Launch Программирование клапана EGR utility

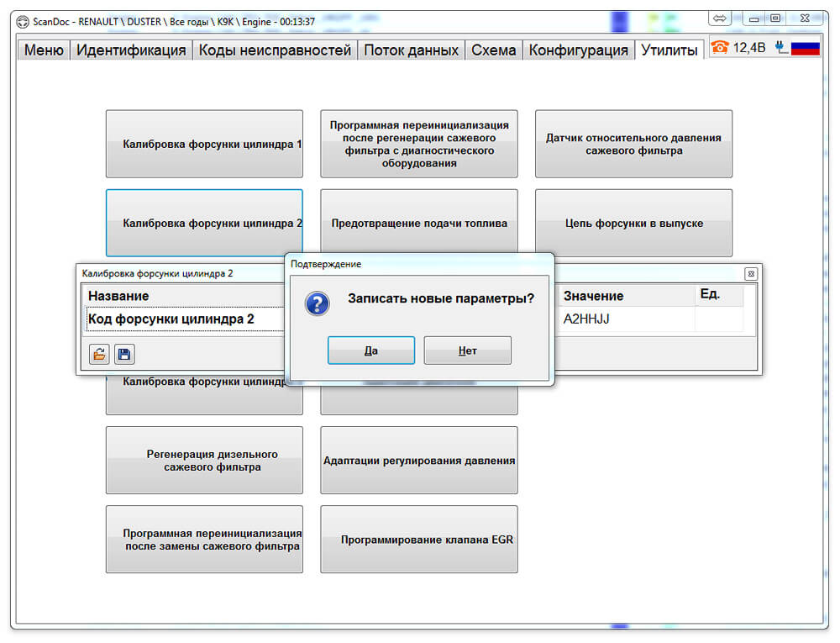(x=419, y=540)
